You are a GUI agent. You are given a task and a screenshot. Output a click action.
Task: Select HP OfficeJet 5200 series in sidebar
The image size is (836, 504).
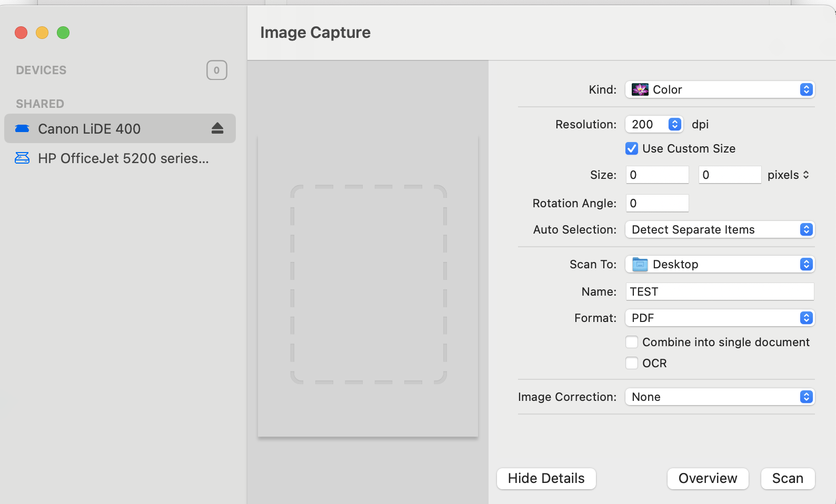click(x=123, y=158)
